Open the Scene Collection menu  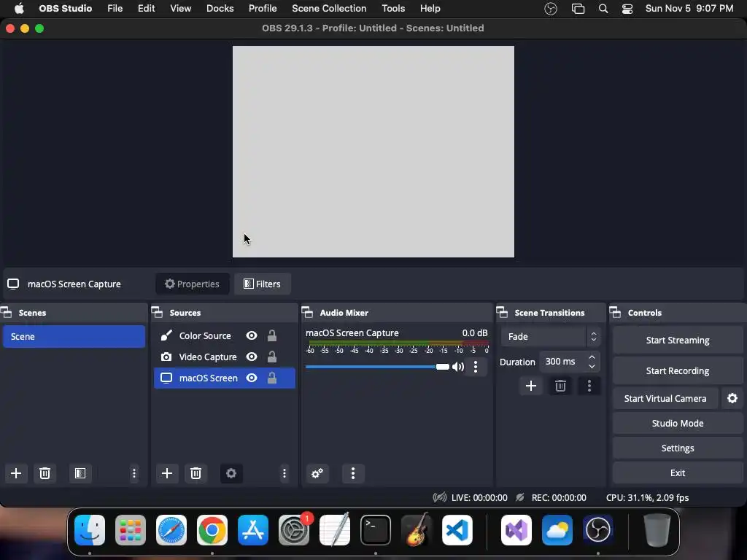[329, 9]
